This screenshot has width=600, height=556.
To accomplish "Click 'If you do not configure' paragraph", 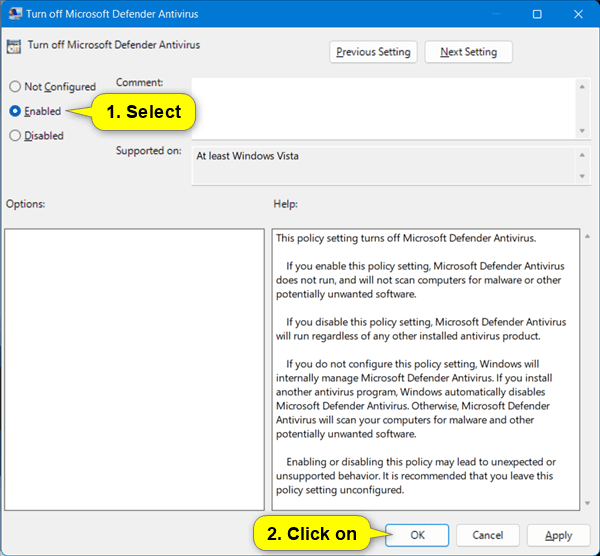I will coord(414,399).
